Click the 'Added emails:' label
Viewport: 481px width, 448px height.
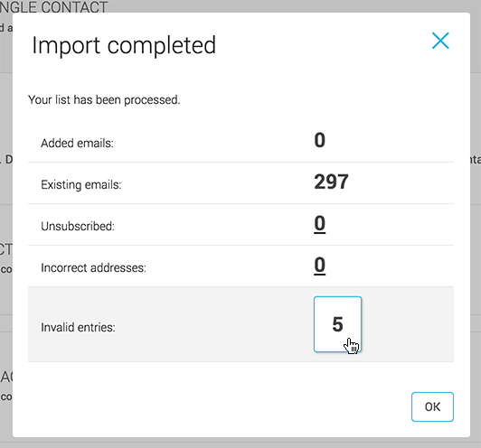point(78,143)
